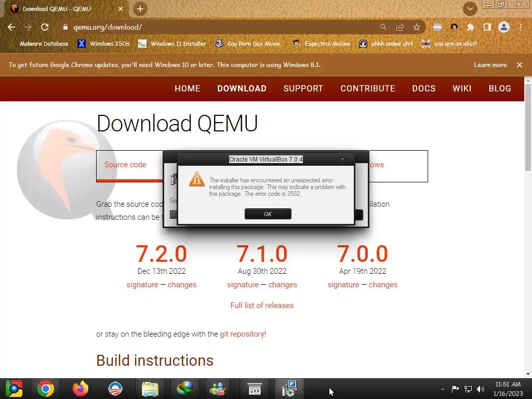The width and height of the screenshot is (532, 399).
Task: Reload the QEMU download page
Action: pos(45,27)
